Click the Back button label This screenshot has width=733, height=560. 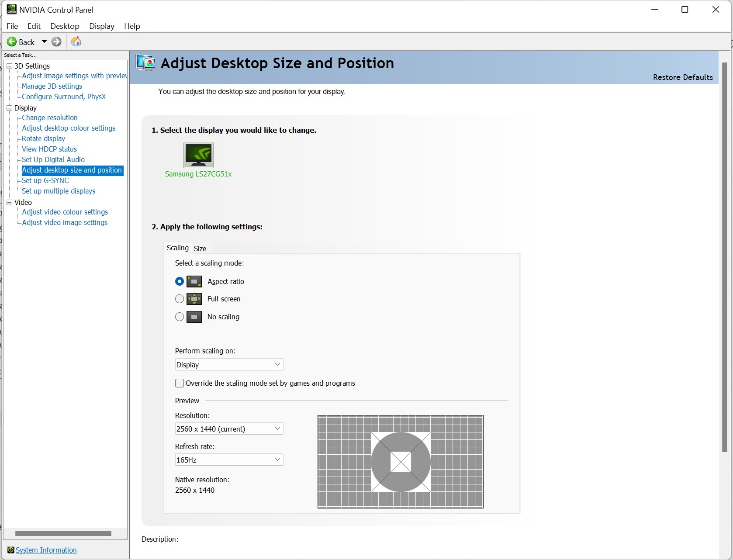click(27, 42)
